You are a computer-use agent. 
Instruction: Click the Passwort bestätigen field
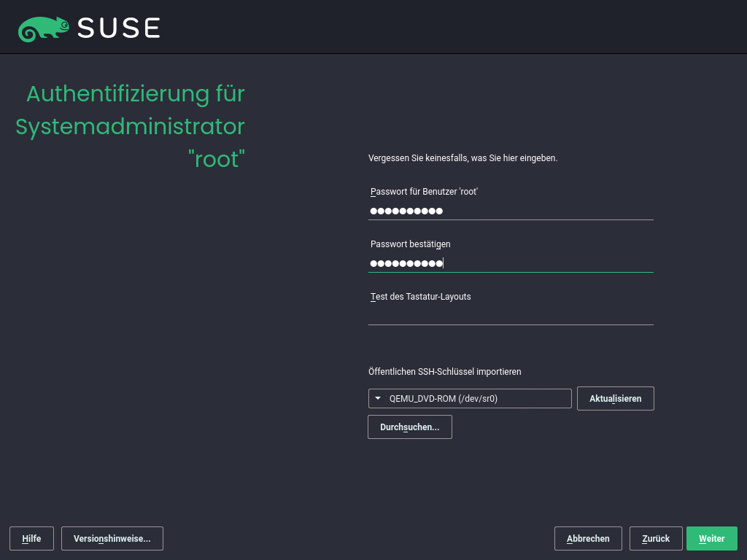[x=511, y=264]
